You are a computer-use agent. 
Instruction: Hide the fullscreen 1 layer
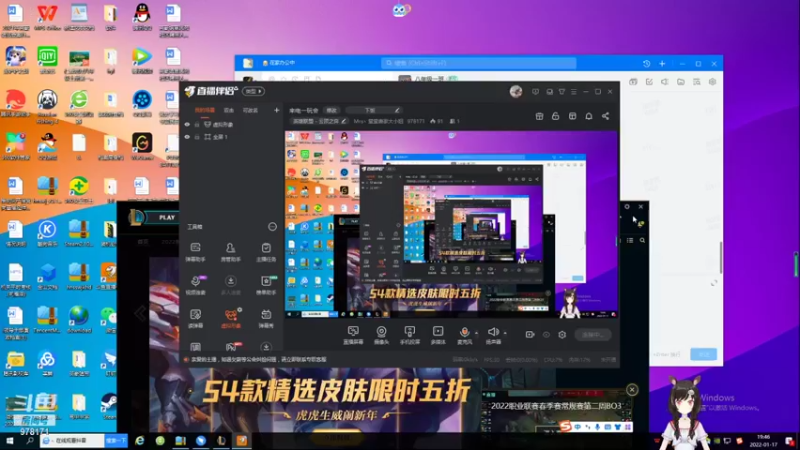tap(187, 137)
